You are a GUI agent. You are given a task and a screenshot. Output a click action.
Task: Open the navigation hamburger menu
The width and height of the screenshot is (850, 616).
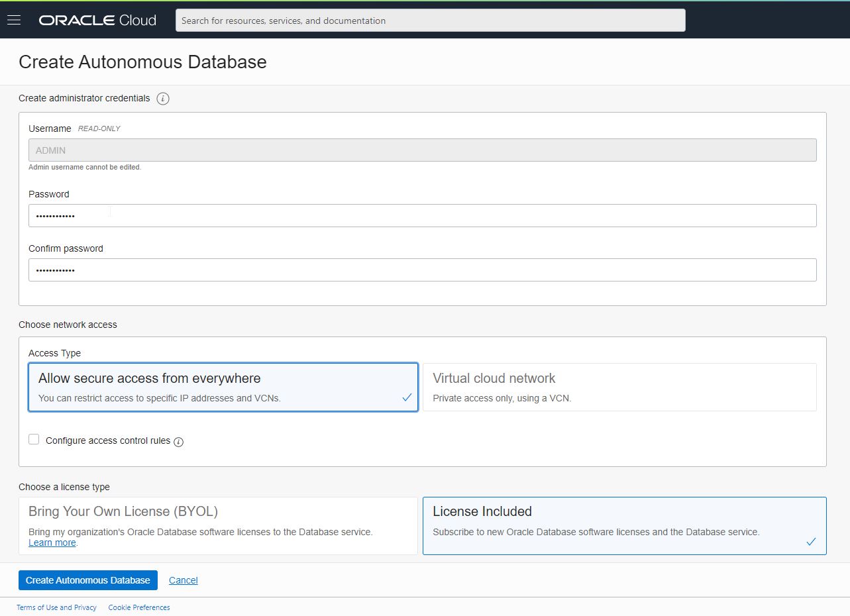click(x=13, y=19)
